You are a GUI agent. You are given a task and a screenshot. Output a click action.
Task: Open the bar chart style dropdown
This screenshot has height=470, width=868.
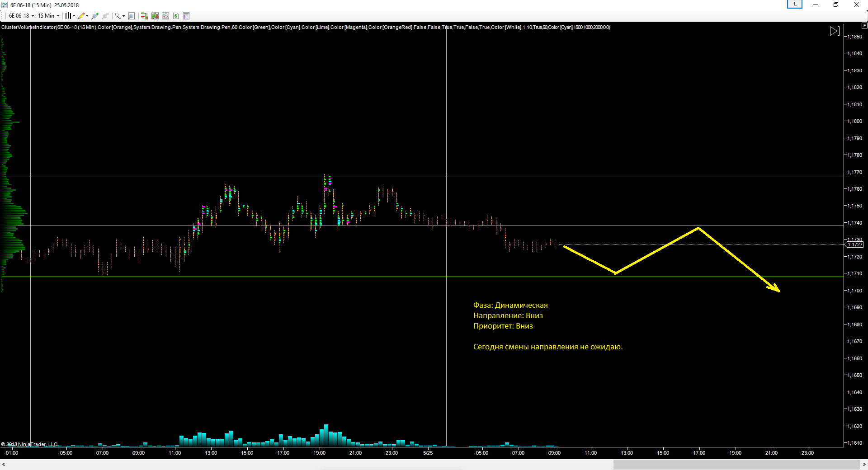[x=70, y=16]
